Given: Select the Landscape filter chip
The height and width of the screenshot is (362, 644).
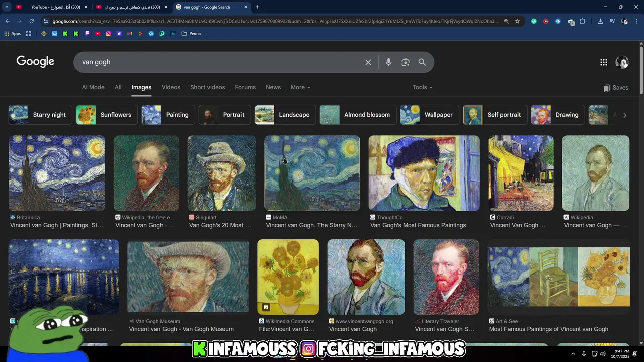Looking at the screenshot, I should 285,115.
